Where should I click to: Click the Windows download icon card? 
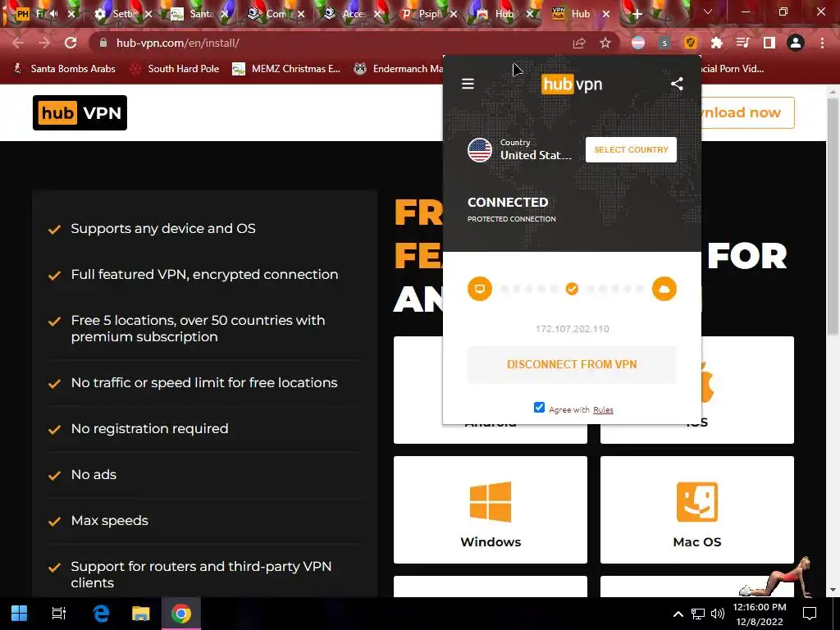(x=491, y=509)
